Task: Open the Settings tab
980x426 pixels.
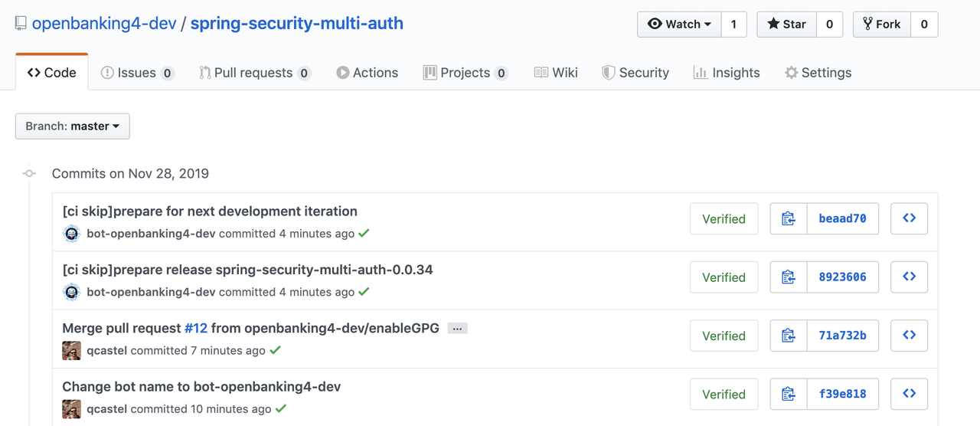Action: click(x=818, y=73)
